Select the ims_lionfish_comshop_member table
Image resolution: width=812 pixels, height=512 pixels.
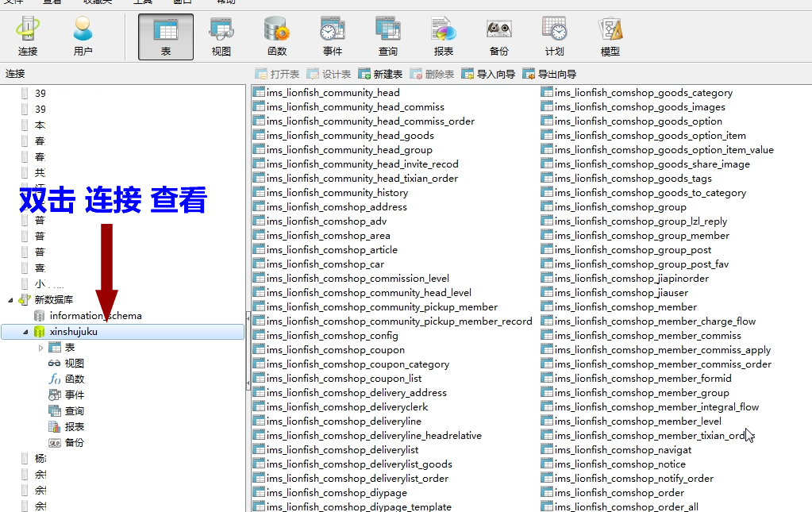click(625, 307)
